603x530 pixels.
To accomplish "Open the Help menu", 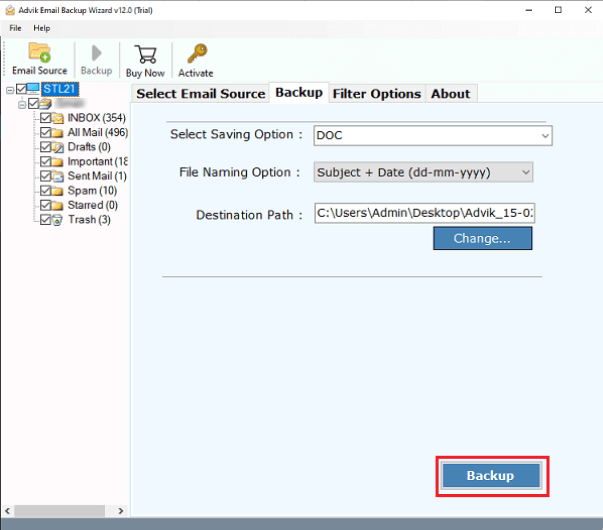I will tap(42, 28).
